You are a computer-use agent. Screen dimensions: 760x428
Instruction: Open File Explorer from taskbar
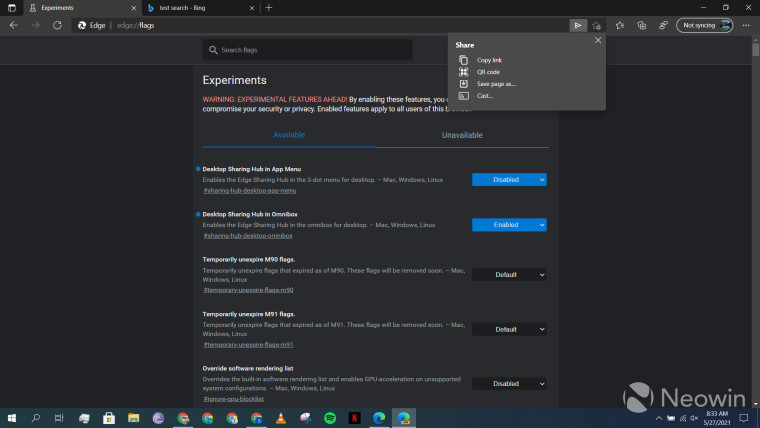(x=133, y=418)
